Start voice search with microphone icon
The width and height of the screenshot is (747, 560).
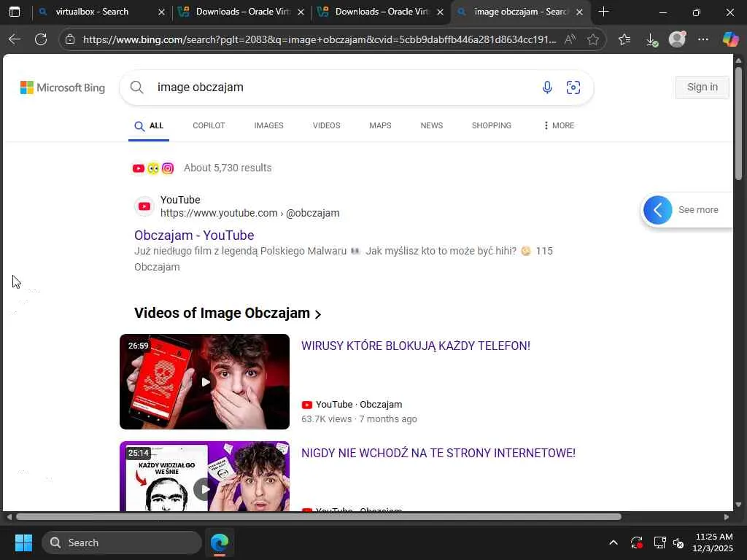click(547, 87)
